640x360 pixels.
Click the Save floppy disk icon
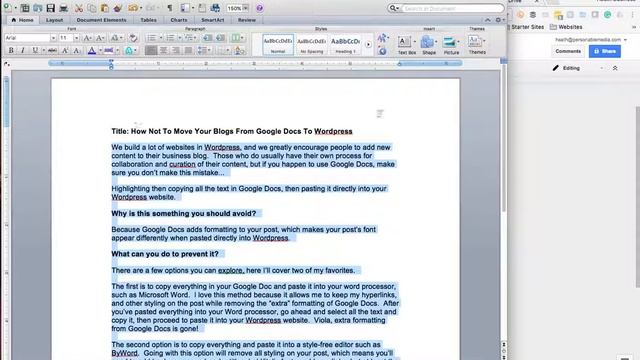51,8
